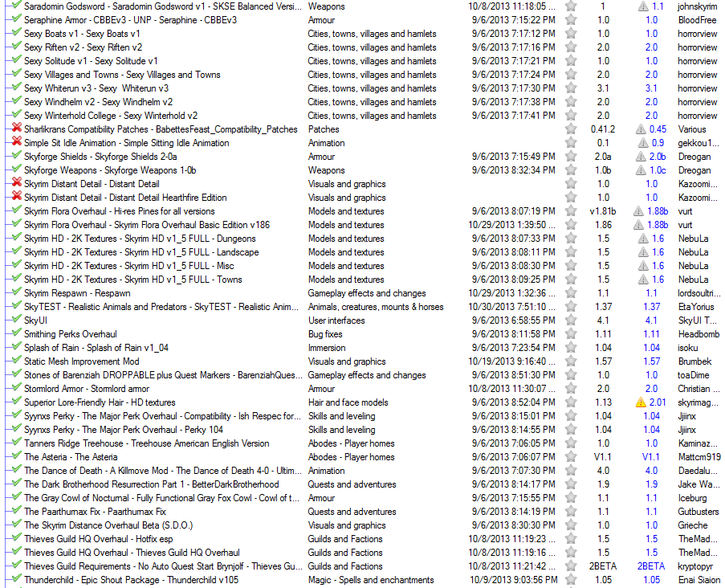Select Syynxs Perky Compatibility Ish Respec entry
Image resolution: width=725 pixels, height=588 pixels.
tap(162, 416)
